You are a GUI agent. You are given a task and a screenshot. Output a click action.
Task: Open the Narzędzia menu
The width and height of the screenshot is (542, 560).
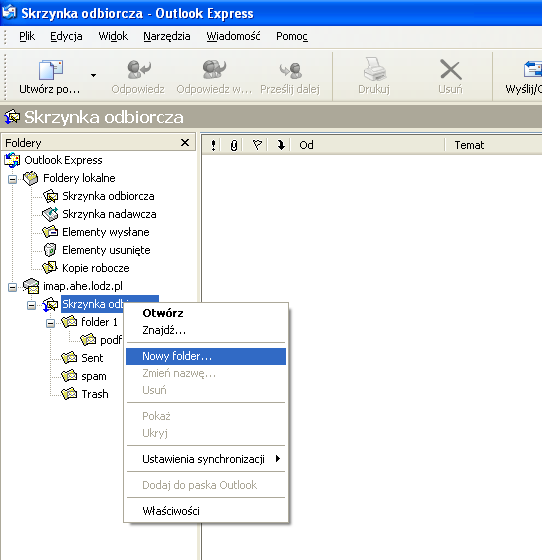click(167, 36)
